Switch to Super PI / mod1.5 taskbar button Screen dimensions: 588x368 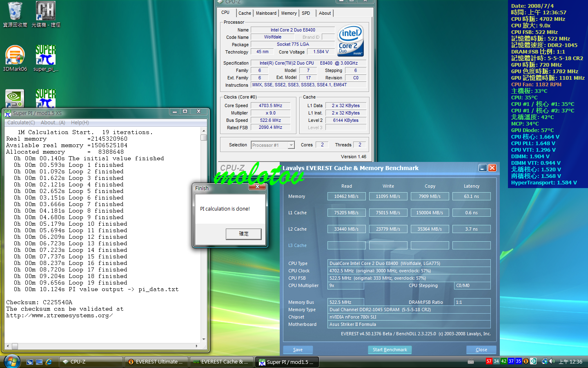(x=287, y=362)
